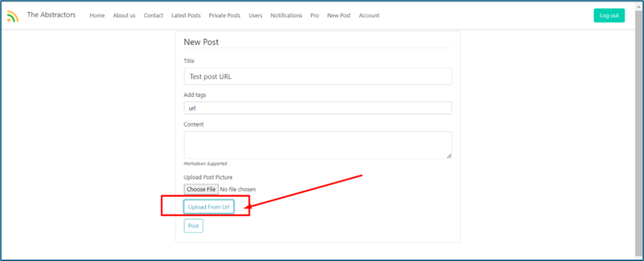Open the About us page

124,16
